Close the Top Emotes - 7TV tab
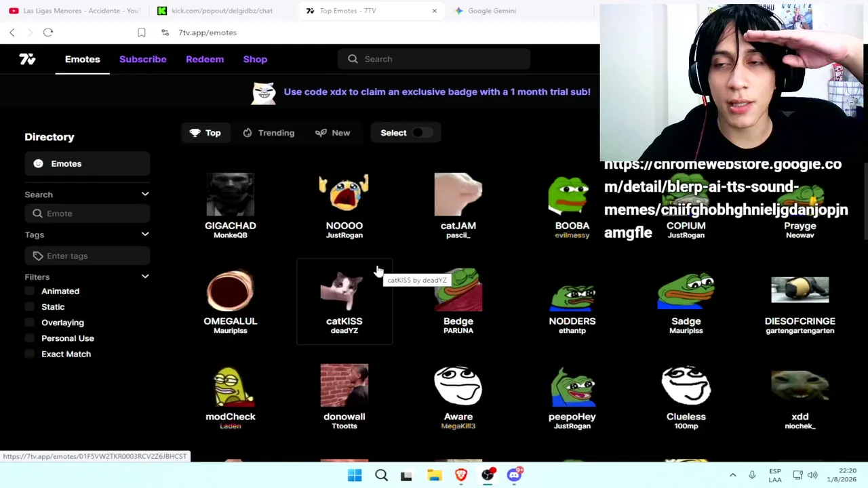Viewport: 868px width, 488px height. point(434,11)
